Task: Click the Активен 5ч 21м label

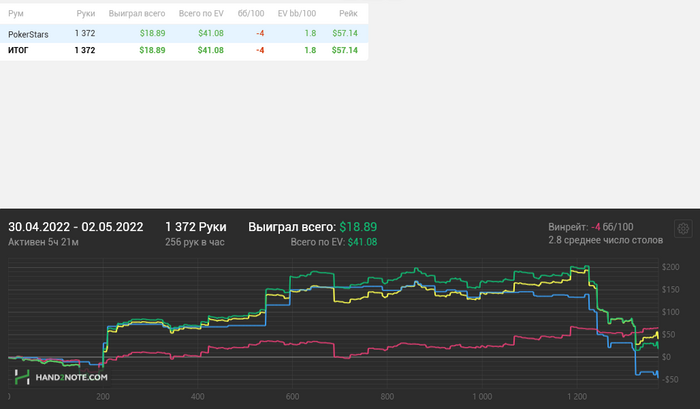Action: (x=43, y=242)
